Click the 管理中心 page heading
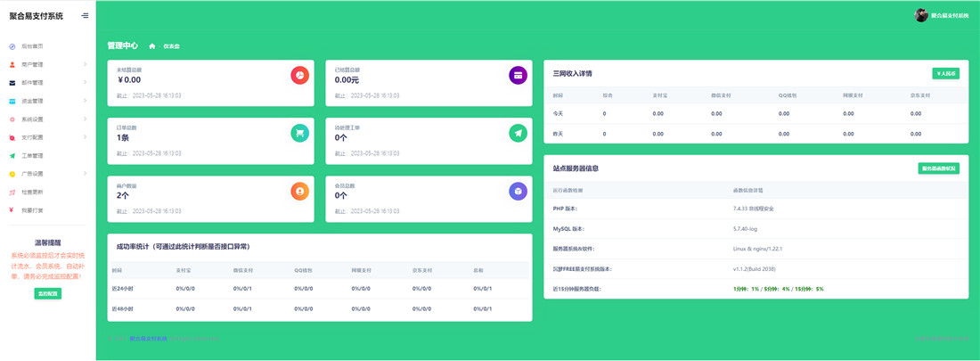Viewport: 980px width, 361px height. point(123,45)
